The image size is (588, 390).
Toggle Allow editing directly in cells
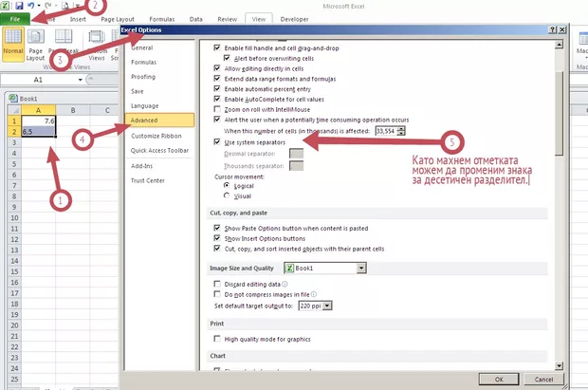[x=217, y=68]
